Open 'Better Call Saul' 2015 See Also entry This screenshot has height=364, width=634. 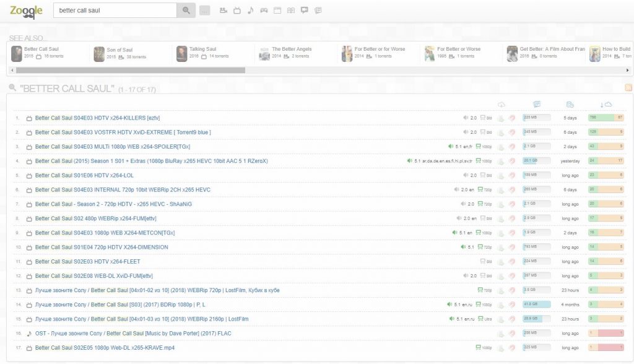(41, 50)
